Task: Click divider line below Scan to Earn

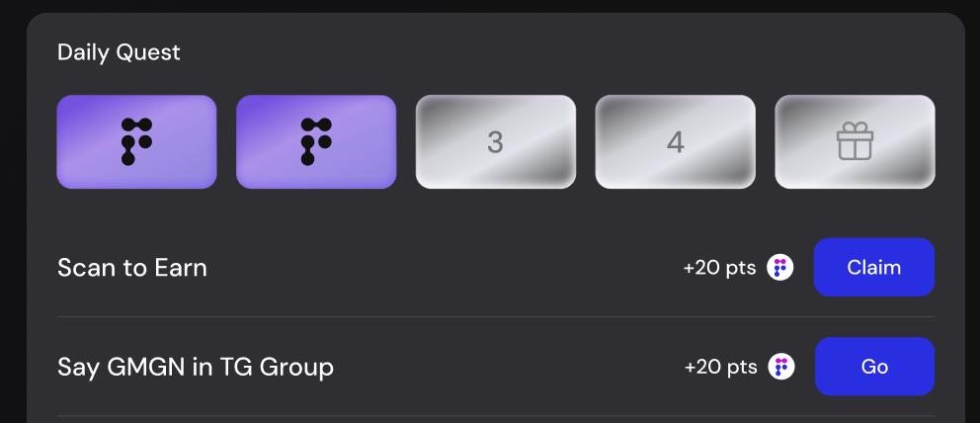Action: [x=496, y=317]
